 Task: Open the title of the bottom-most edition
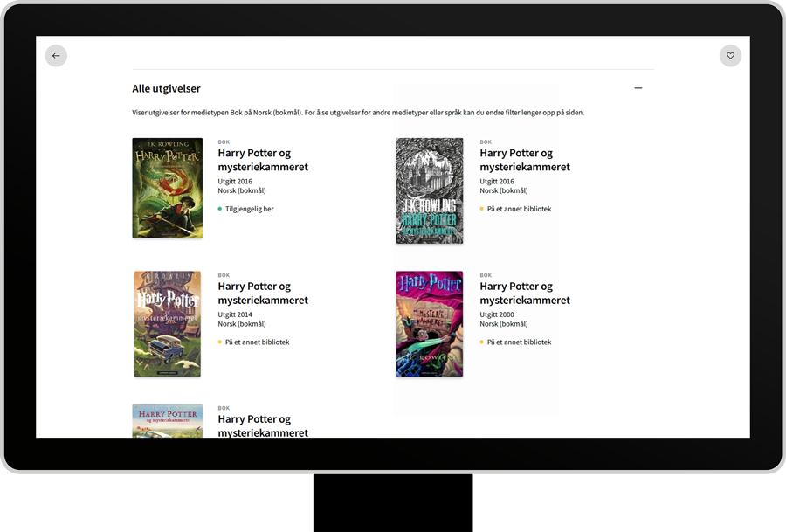click(x=262, y=425)
